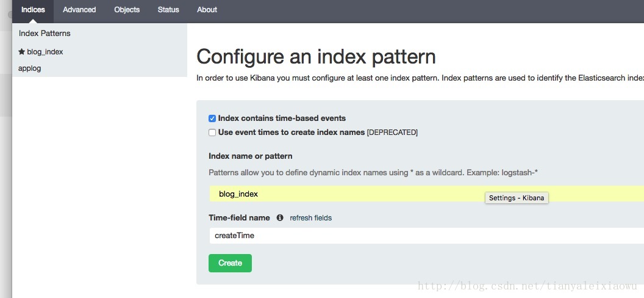Click the Configure an index pattern title

[x=316, y=57]
